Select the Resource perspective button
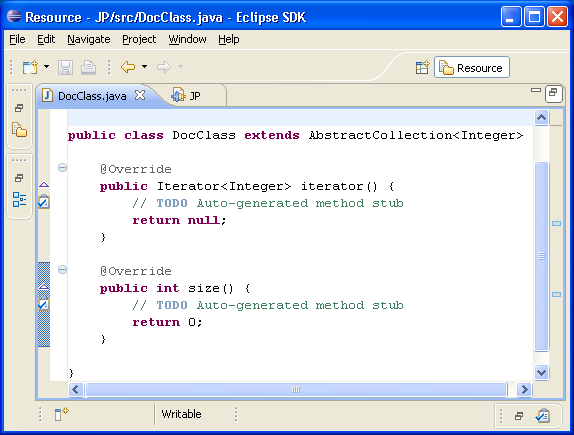 point(472,67)
